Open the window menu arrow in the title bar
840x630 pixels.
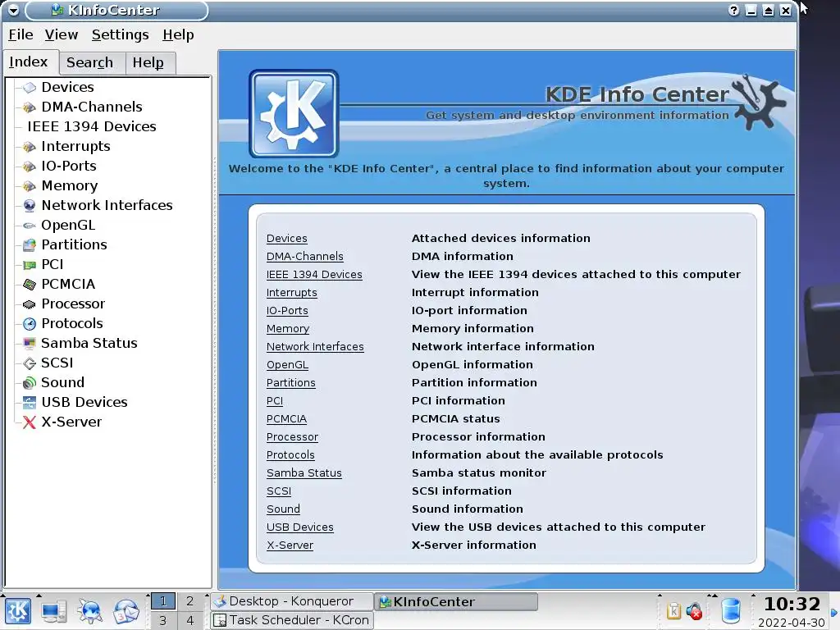pos(13,10)
